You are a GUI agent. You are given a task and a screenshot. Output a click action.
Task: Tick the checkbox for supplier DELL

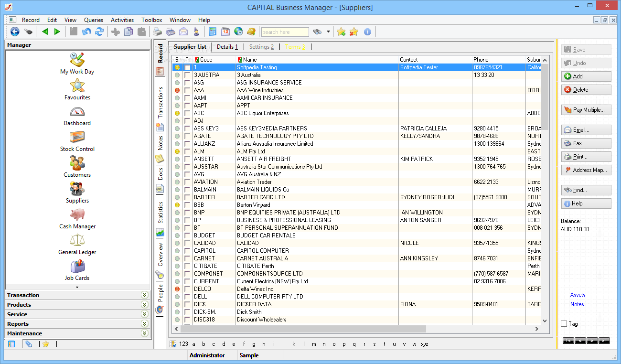point(187,297)
